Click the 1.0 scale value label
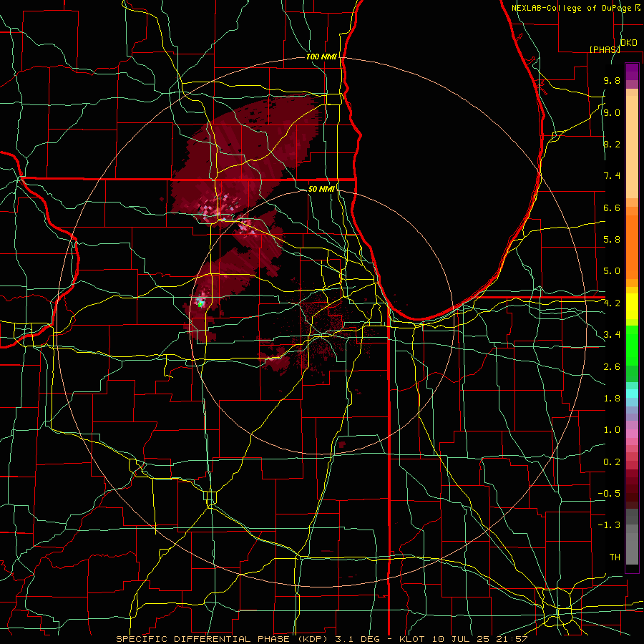The width and height of the screenshot is (644, 644). (612, 430)
